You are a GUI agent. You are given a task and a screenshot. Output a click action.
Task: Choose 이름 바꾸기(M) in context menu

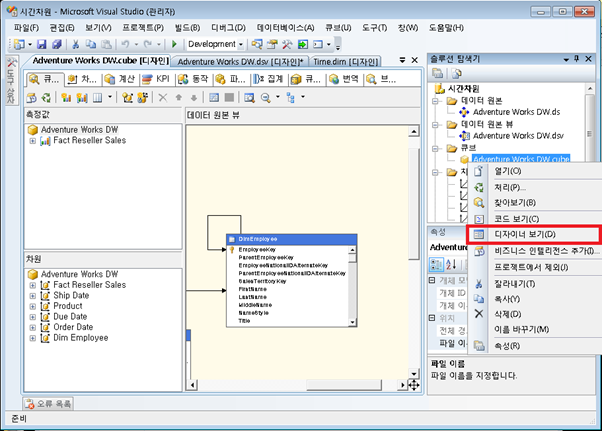[535, 329]
